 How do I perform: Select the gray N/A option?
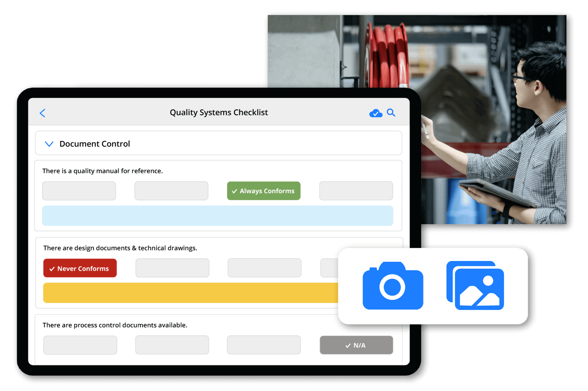pos(356,345)
